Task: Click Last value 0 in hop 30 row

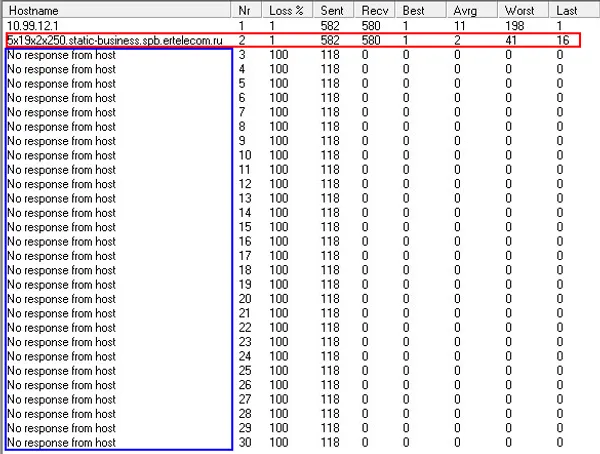Action: [x=560, y=443]
